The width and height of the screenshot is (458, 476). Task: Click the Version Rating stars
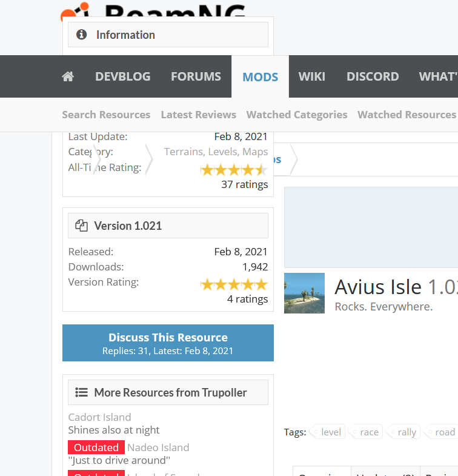point(234,285)
